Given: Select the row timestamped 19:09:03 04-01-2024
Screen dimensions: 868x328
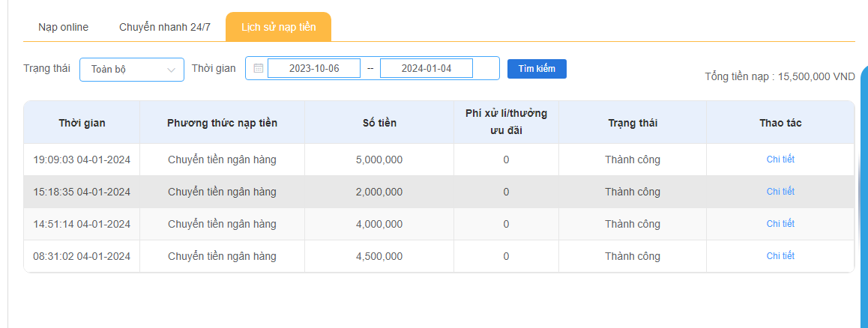Looking at the screenshot, I should (82, 160).
